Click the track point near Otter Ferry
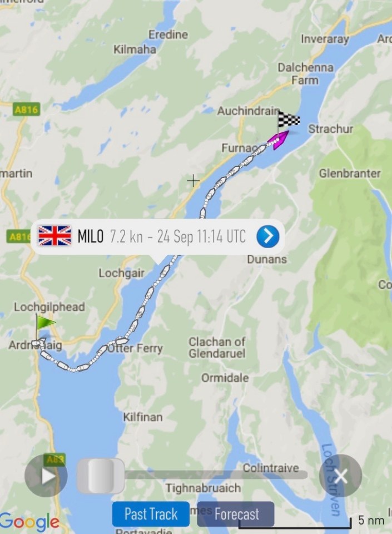392x534 pixels. 122,340
